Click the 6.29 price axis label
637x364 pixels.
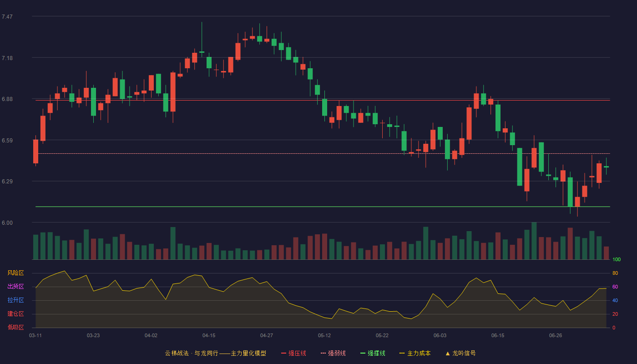7,182
